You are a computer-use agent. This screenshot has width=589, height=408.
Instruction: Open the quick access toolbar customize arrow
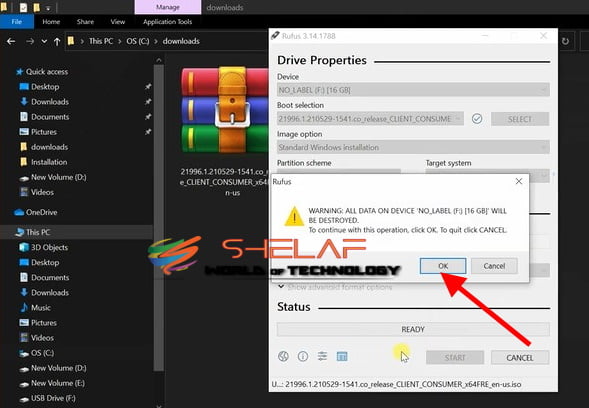[48, 8]
